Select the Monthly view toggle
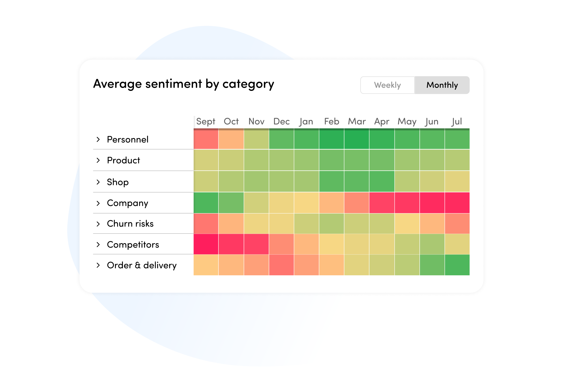563x392 pixels. [442, 85]
